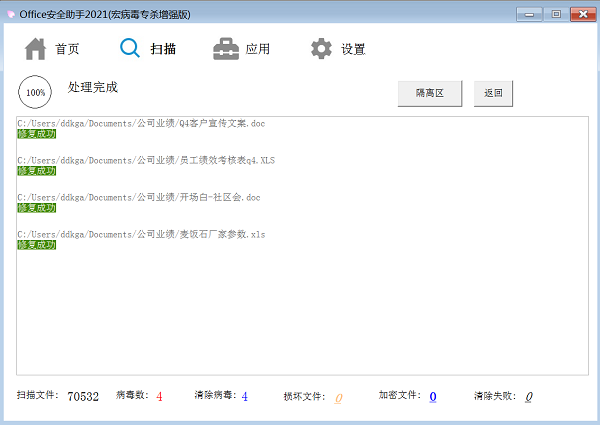Click the 100% progress circle

pyautogui.click(x=35, y=92)
